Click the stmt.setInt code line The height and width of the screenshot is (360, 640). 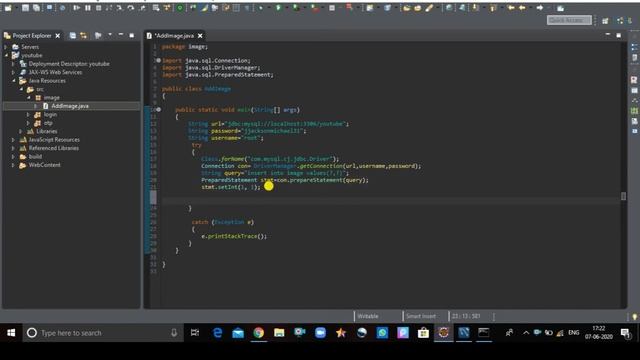tap(230, 187)
